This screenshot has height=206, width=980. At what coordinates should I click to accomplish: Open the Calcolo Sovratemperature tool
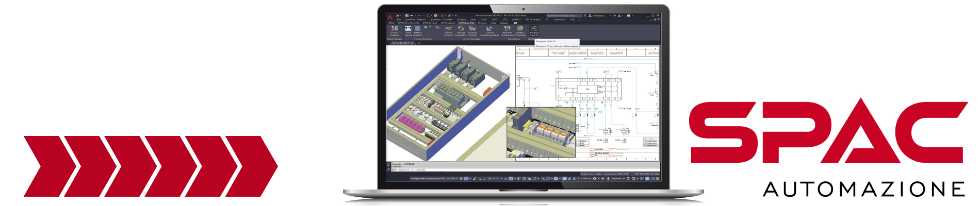click(x=489, y=30)
